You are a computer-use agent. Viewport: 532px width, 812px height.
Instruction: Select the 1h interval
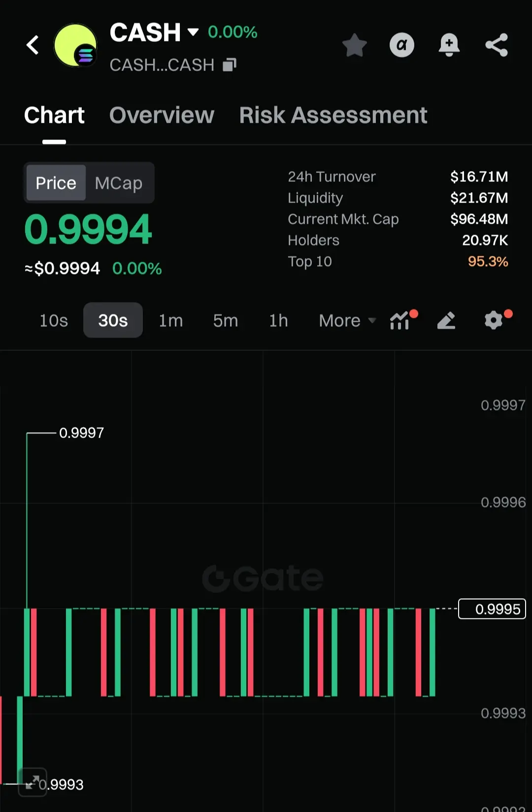click(278, 321)
